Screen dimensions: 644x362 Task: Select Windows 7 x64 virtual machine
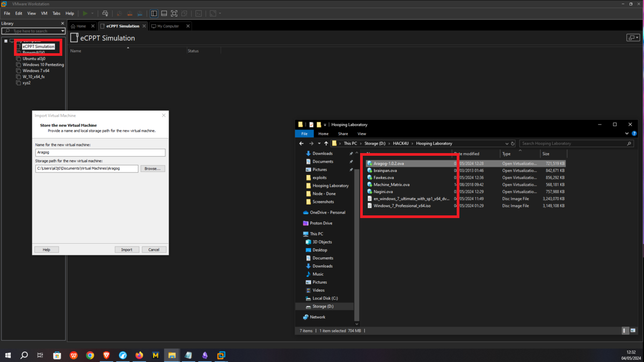tap(36, 70)
